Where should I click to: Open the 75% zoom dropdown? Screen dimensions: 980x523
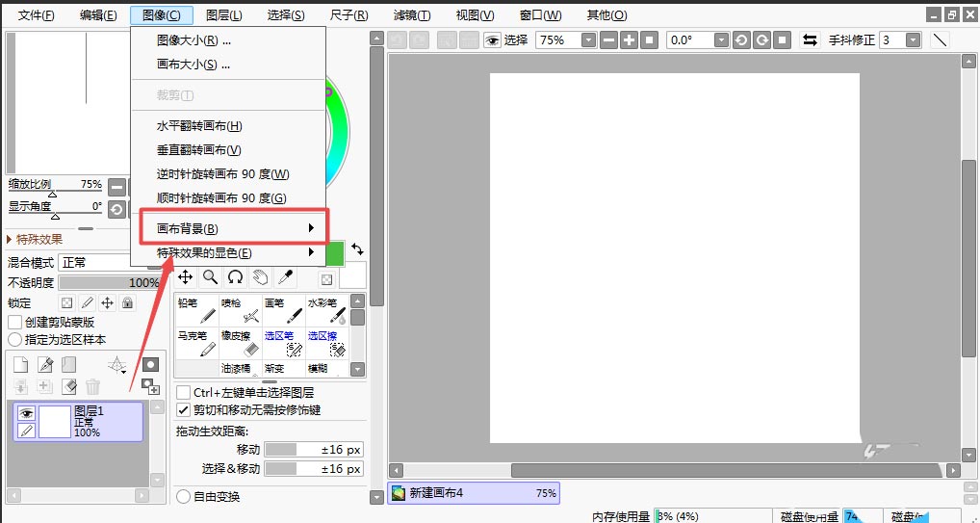(x=589, y=40)
